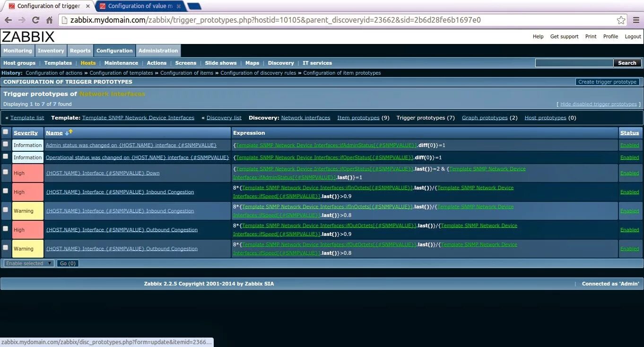Click the Logout link
This screenshot has width=644, height=347.
(633, 36)
